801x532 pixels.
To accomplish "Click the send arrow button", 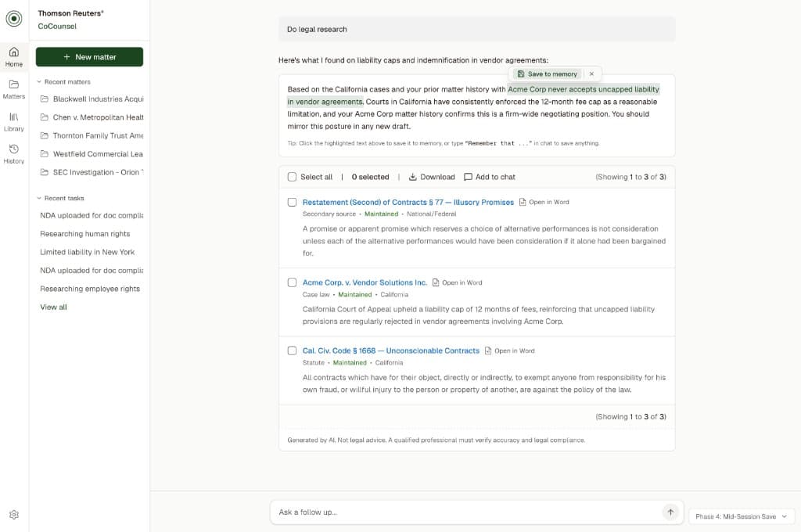I will click(x=670, y=512).
